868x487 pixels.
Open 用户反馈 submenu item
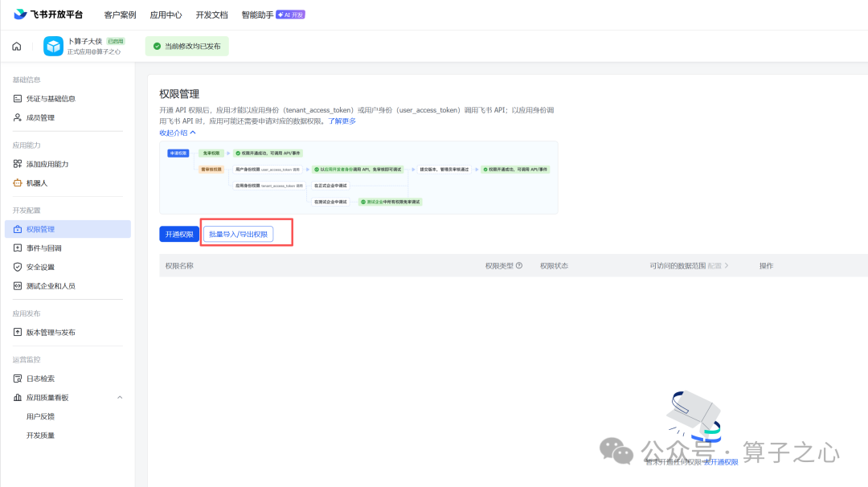click(40, 416)
